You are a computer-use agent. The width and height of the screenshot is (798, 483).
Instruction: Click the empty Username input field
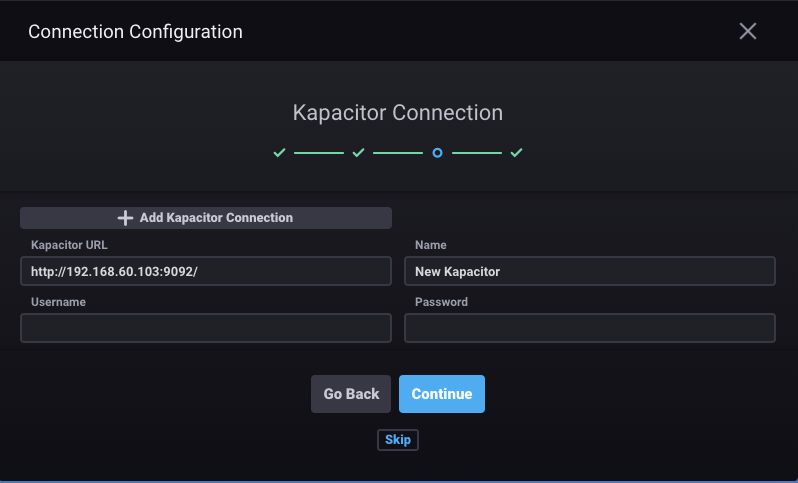click(206, 328)
